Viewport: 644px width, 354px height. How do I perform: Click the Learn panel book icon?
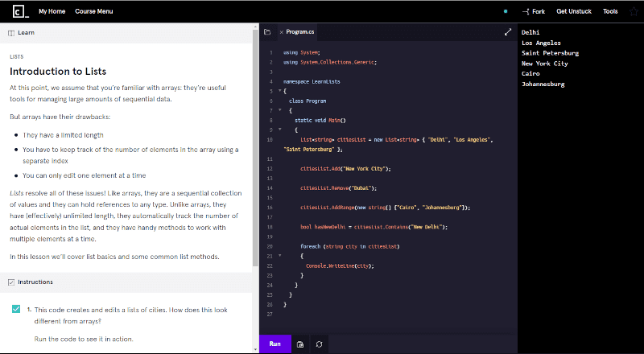[x=11, y=33]
